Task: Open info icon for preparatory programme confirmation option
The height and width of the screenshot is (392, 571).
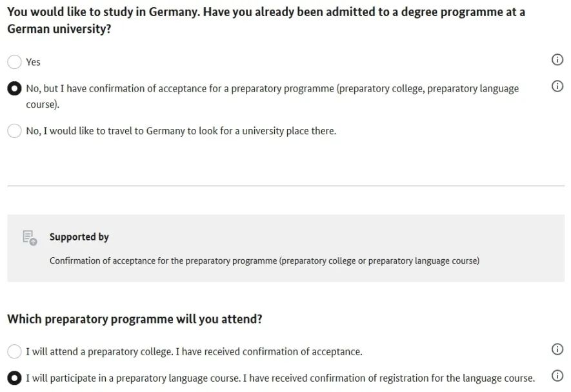Action: 557,86
